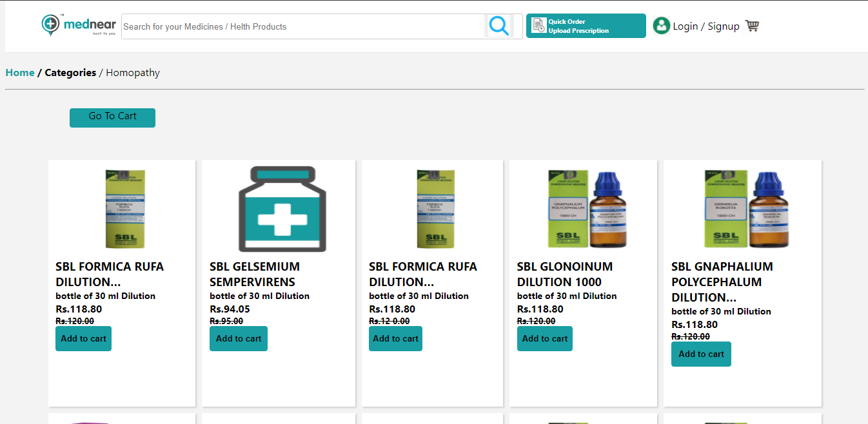Add SBL Glonoinum Dilution 1000 to cart
The height and width of the screenshot is (424, 868).
click(545, 338)
